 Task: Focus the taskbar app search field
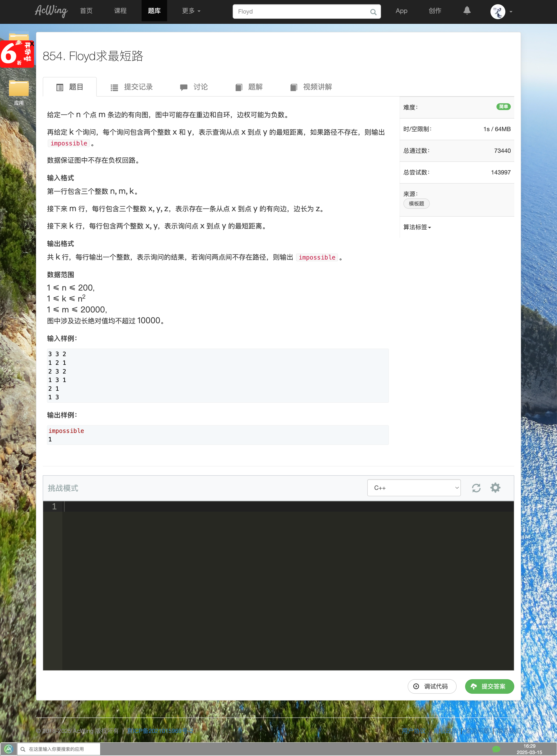click(x=59, y=749)
